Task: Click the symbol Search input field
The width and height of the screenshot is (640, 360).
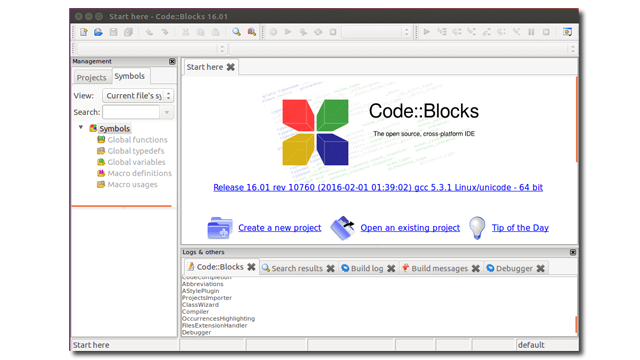Action: pos(131,112)
